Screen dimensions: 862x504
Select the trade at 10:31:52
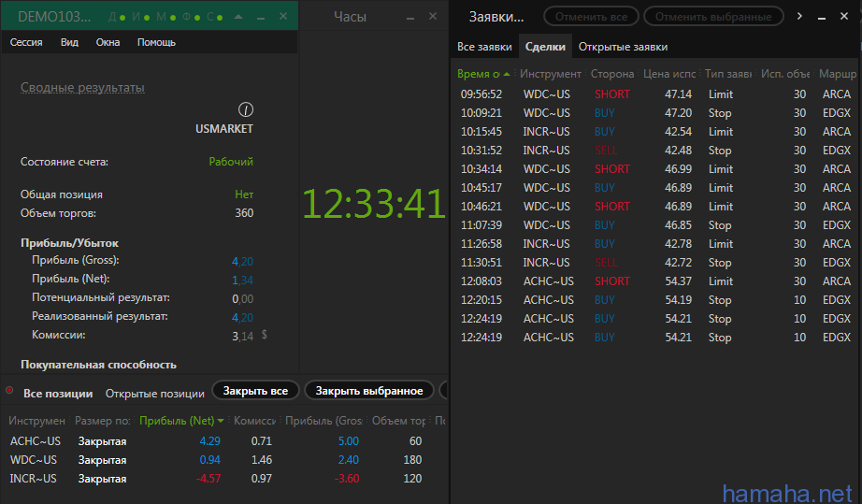(655, 150)
